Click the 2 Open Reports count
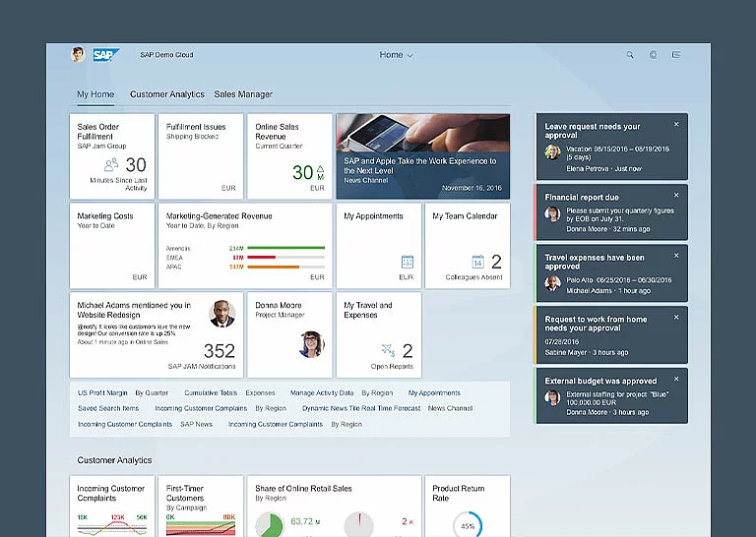The image size is (756, 537). [x=408, y=350]
